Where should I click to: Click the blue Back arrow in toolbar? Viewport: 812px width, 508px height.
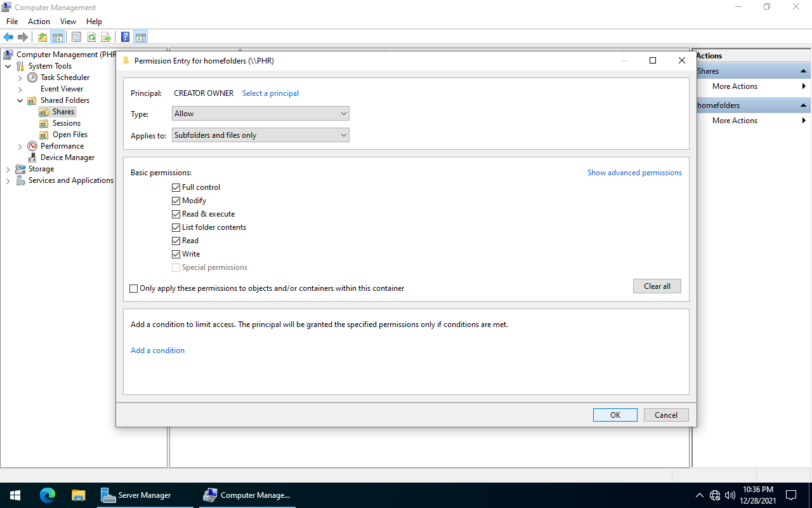[8, 37]
